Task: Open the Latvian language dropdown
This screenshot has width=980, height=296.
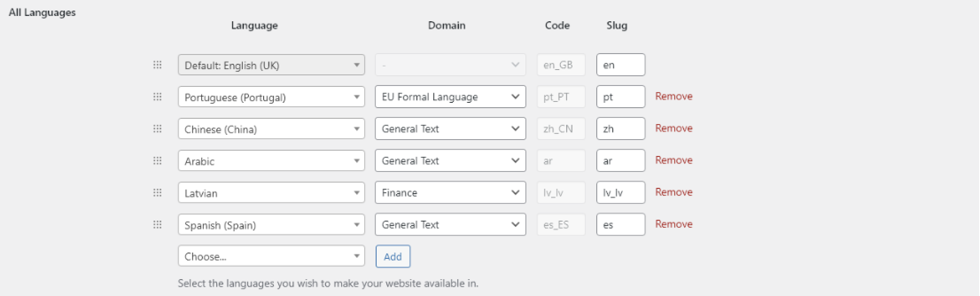Action: point(271,192)
